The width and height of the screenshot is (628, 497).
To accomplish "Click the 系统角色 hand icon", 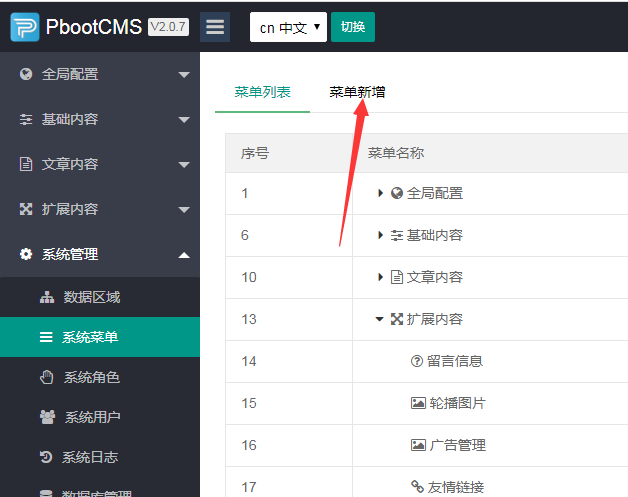I will [47, 377].
